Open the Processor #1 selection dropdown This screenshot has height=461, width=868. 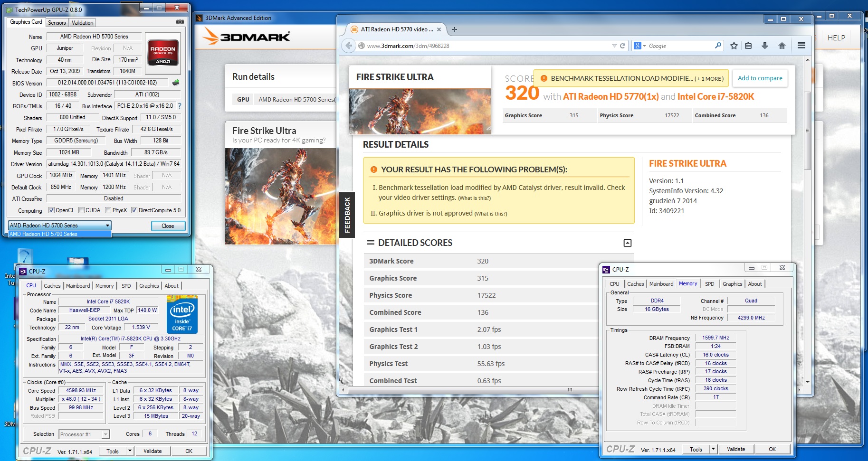click(x=84, y=434)
